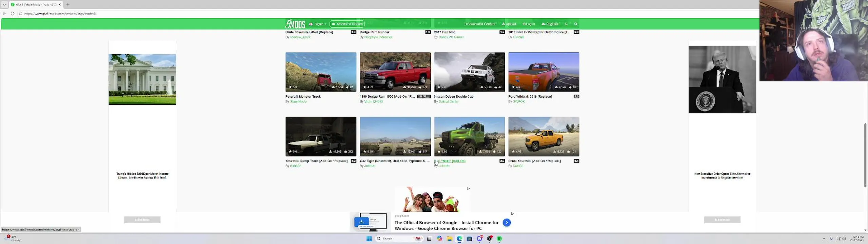
Task: Open the Ford Wildtrak 2016 thumbnail
Action: coord(544,72)
